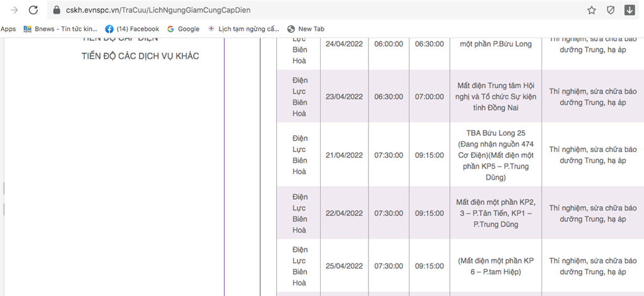Open the New Tab bookmark
This screenshot has width=644, height=296.
306,29
